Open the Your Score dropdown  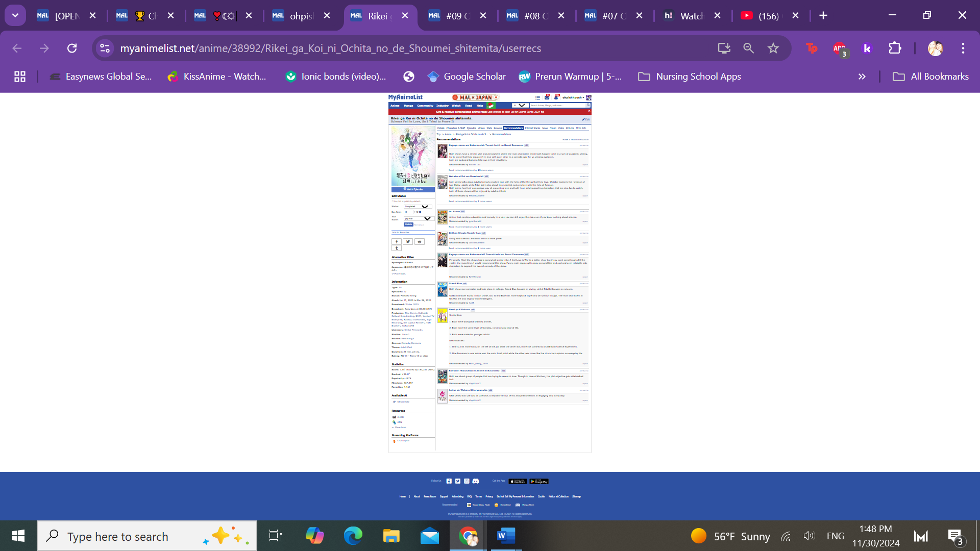pyautogui.click(x=418, y=218)
